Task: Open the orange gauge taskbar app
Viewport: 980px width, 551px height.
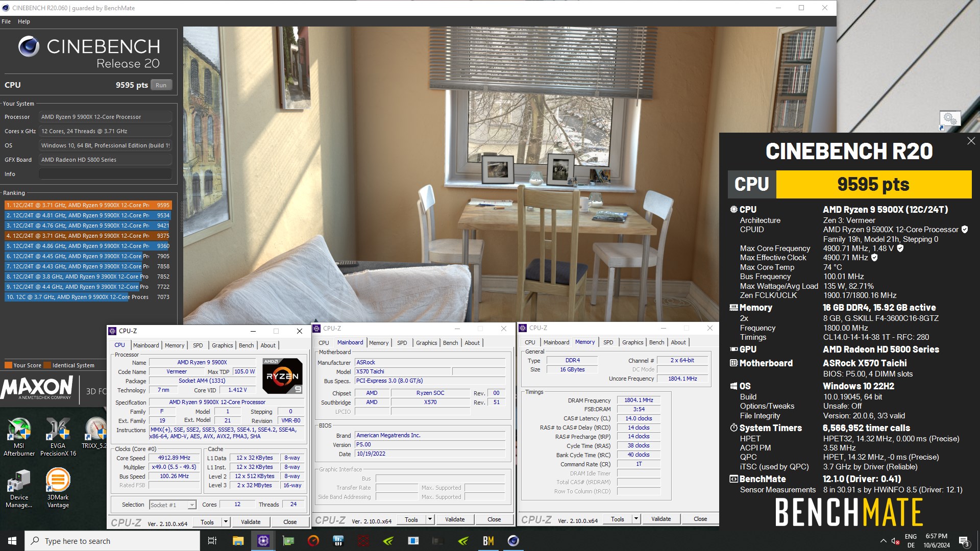Action: (x=313, y=541)
